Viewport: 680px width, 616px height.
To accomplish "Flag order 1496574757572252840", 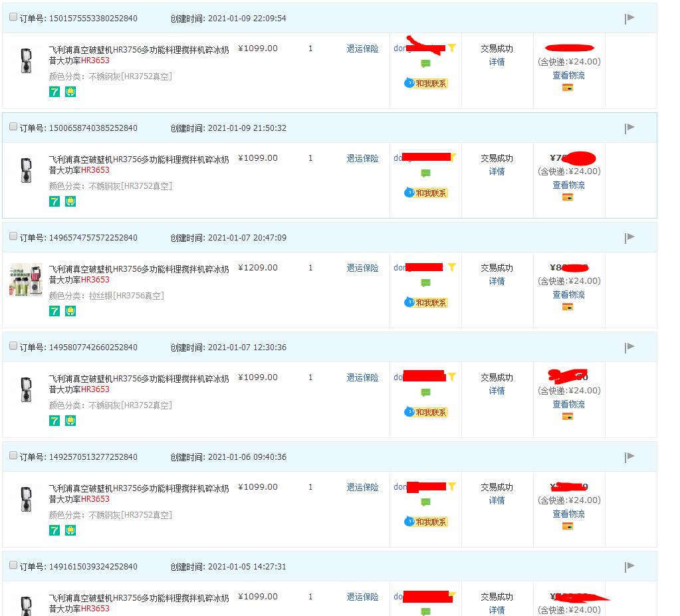I will point(629,238).
